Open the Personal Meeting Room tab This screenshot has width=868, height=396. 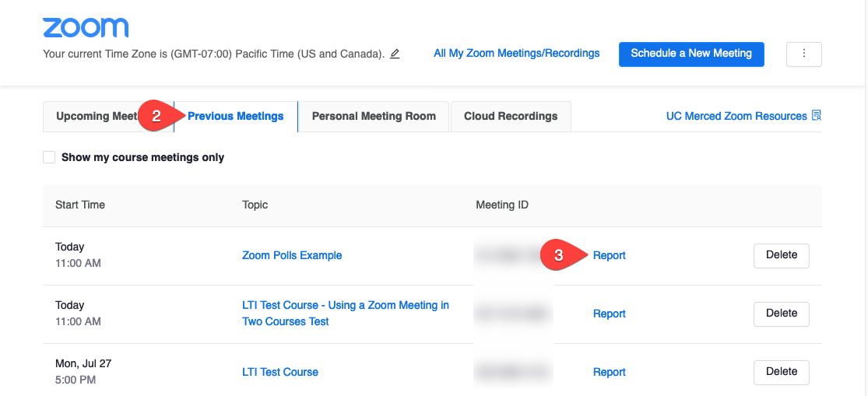click(374, 117)
